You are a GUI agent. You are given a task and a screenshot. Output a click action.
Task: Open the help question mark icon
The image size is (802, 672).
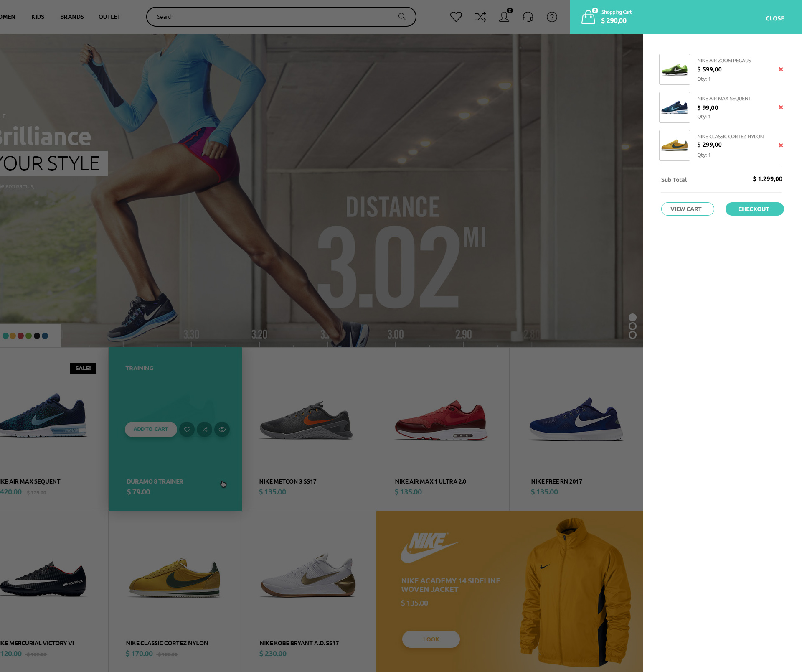point(552,17)
